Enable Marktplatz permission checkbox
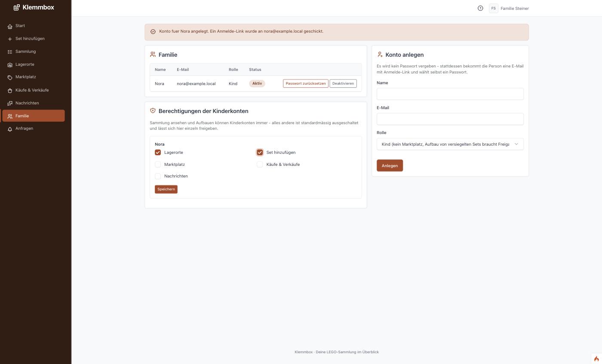This screenshot has height=364, width=602. [158, 165]
